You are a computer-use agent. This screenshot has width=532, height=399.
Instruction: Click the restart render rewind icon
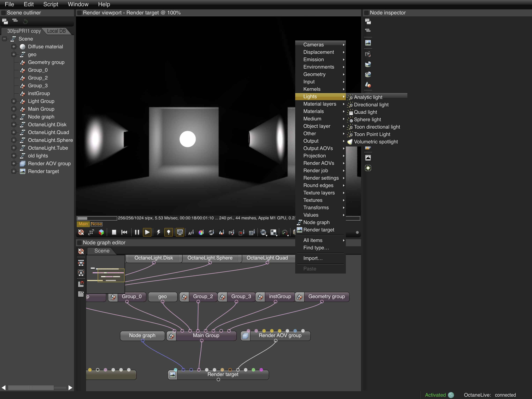124,232
